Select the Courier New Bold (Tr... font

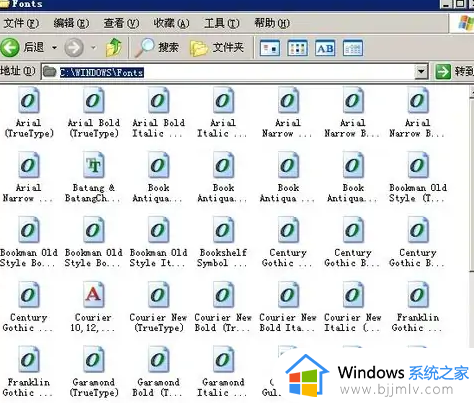[223, 307]
